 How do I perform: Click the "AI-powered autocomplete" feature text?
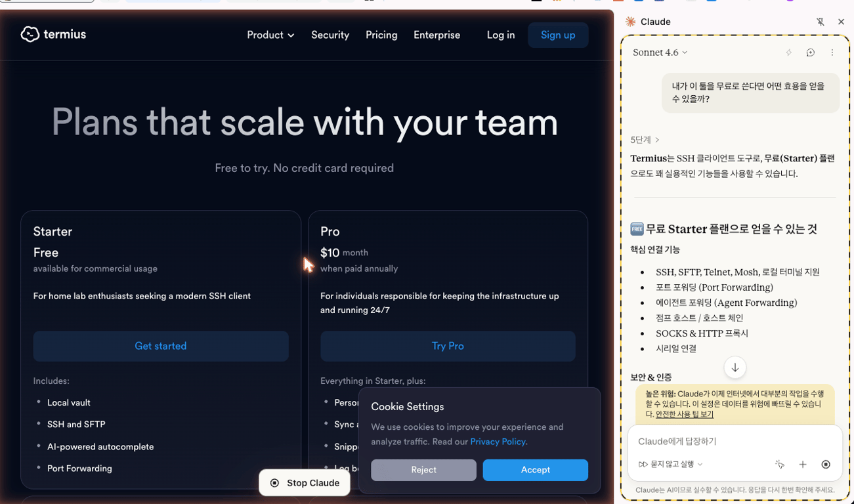(x=100, y=447)
